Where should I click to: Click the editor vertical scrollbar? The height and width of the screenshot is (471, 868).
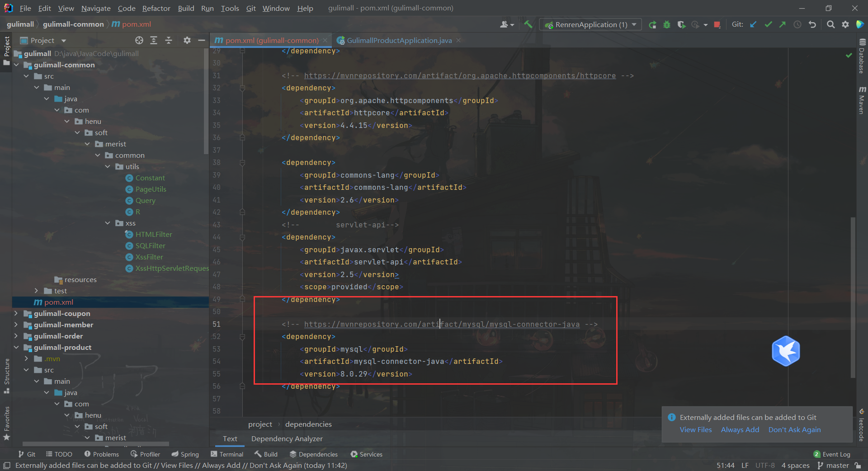click(853, 297)
